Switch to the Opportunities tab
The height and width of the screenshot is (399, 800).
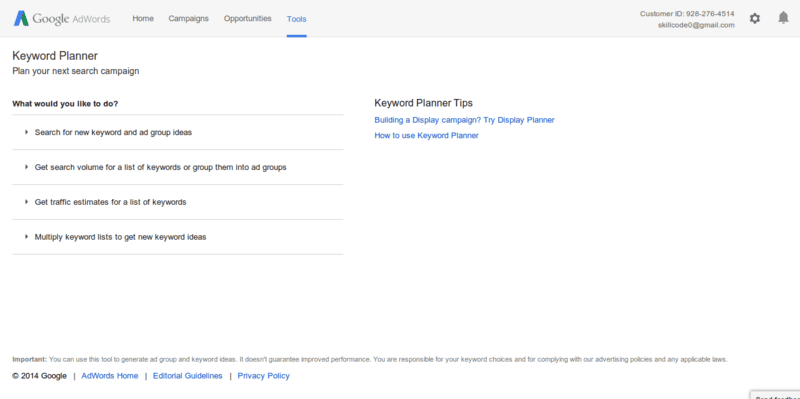(x=247, y=18)
